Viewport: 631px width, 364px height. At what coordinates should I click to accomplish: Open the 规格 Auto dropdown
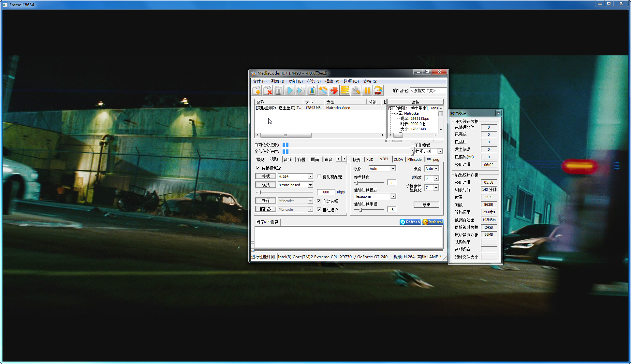click(393, 169)
